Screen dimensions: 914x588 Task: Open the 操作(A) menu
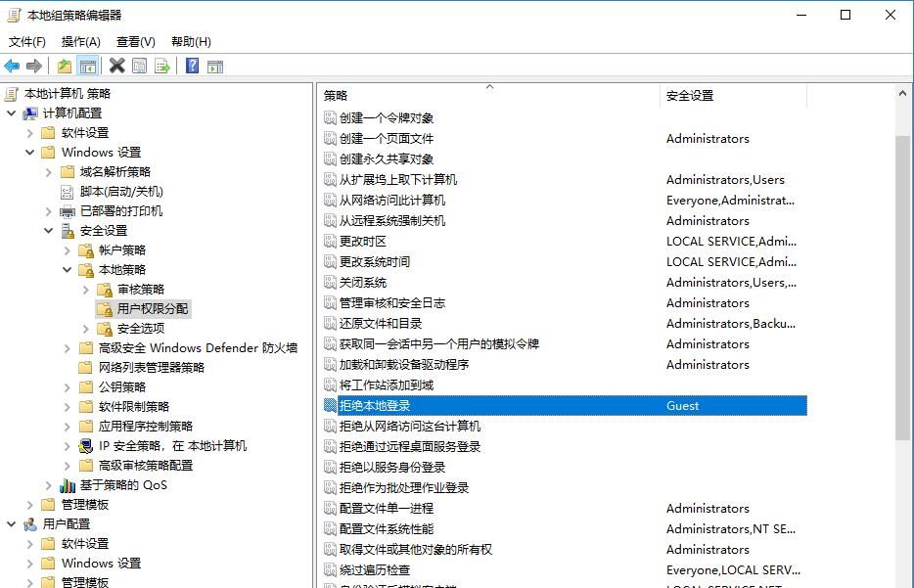[78, 42]
